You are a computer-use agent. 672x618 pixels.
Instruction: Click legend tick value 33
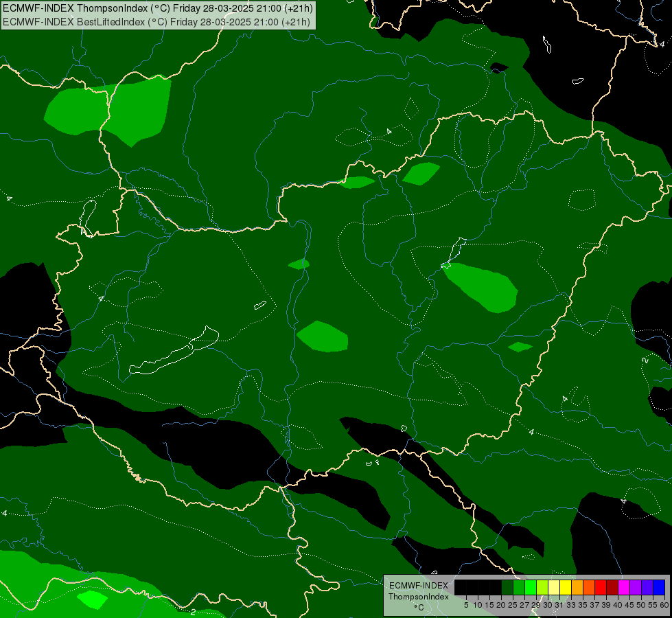(x=571, y=605)
